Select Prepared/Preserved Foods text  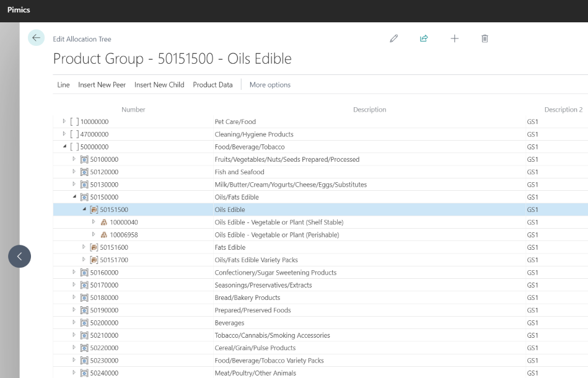[253, 310]
